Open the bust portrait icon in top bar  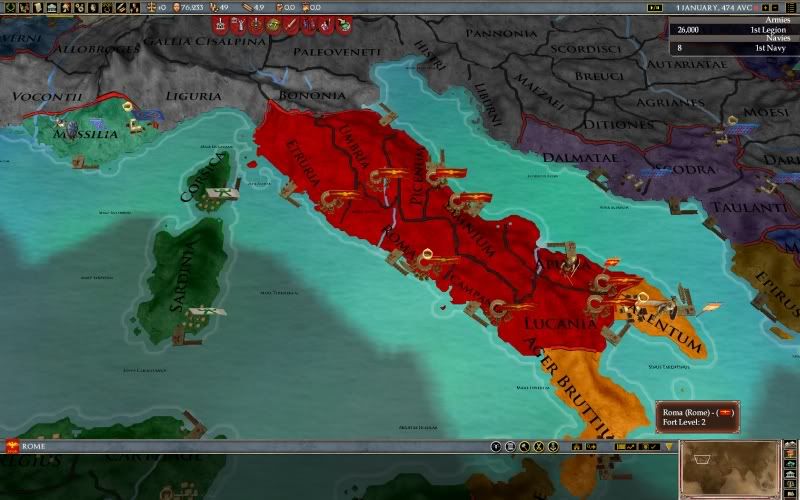click(x=93, y=8)
